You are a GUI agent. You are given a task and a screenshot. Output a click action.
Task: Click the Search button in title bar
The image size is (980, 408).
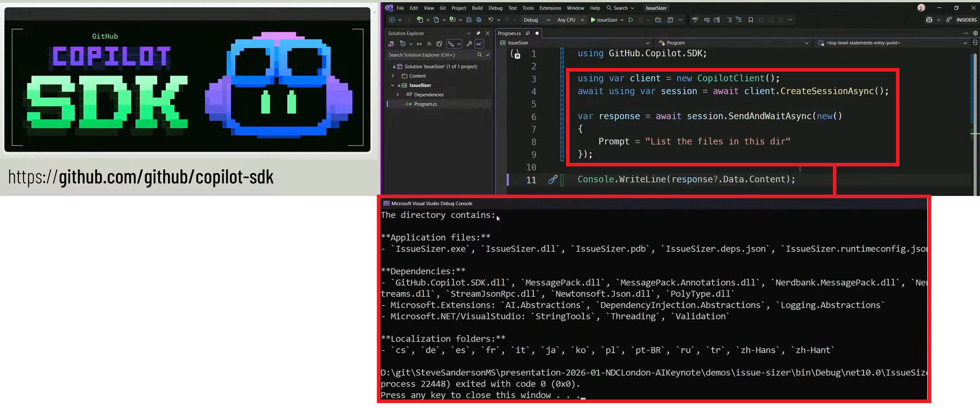point(621,8)
